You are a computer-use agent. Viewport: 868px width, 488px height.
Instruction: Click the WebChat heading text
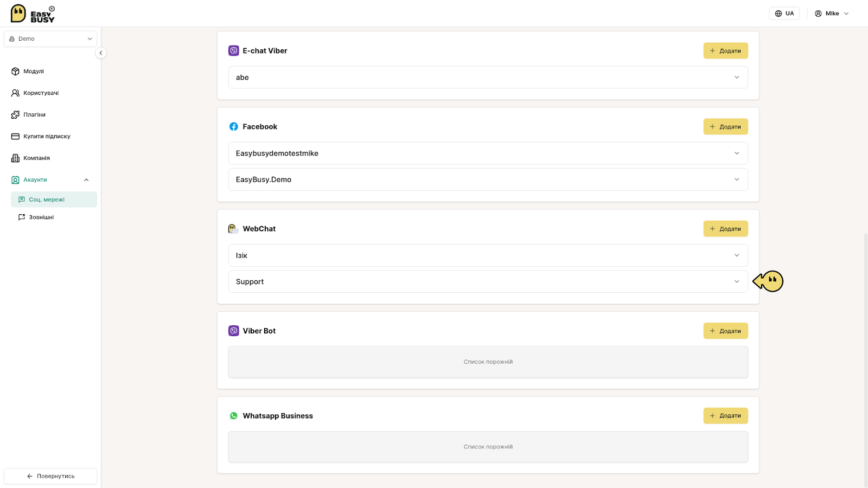[x=259, y=229]
